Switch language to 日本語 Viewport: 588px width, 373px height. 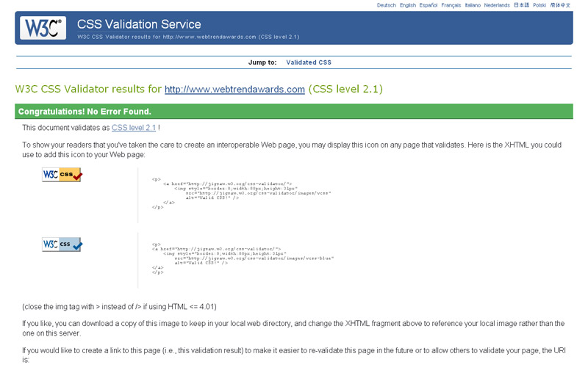pos(521,5)
